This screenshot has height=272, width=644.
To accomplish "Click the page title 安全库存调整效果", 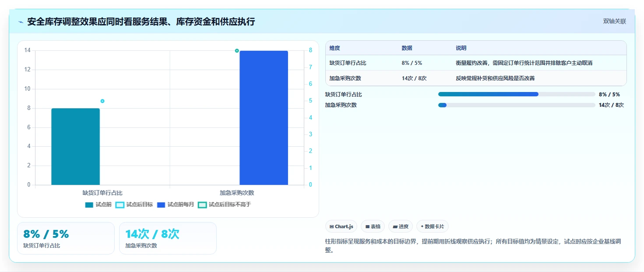I will [x=141, y=22].
